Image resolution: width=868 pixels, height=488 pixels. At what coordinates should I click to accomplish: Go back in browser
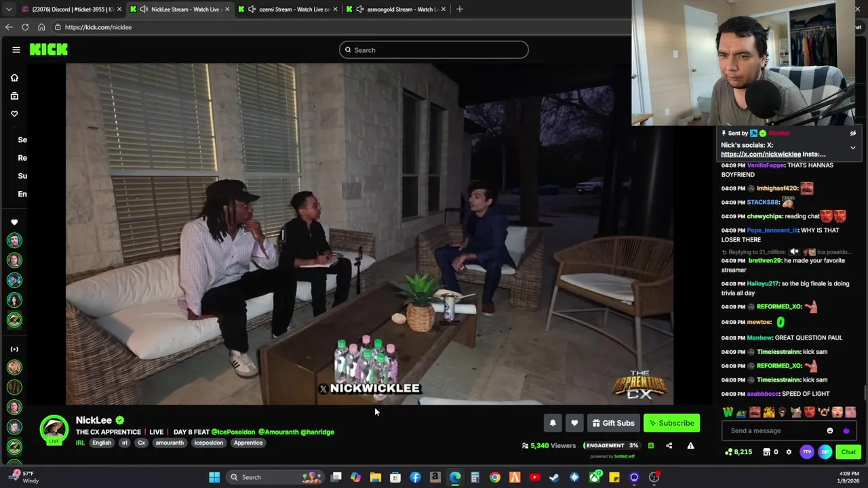click(8, 27)
